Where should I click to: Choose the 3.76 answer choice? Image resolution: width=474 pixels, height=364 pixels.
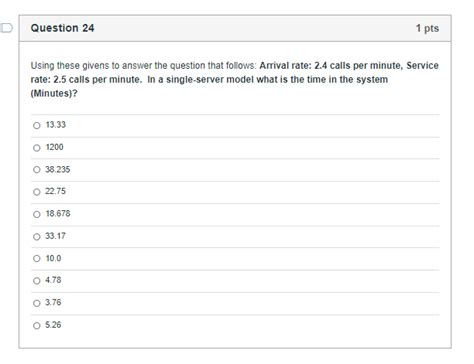(37, 303)
